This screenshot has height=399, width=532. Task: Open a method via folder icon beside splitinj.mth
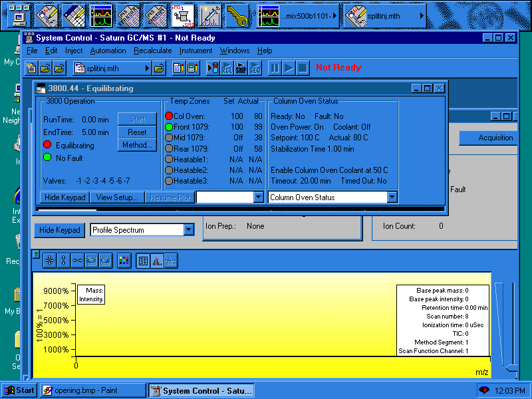[159, 68]
